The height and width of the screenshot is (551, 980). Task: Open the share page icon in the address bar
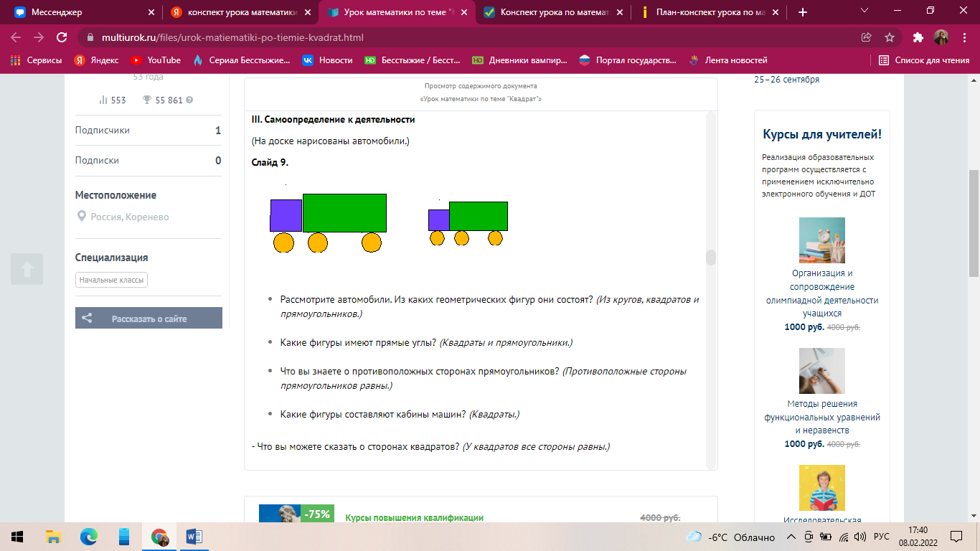tap(867, 37)
